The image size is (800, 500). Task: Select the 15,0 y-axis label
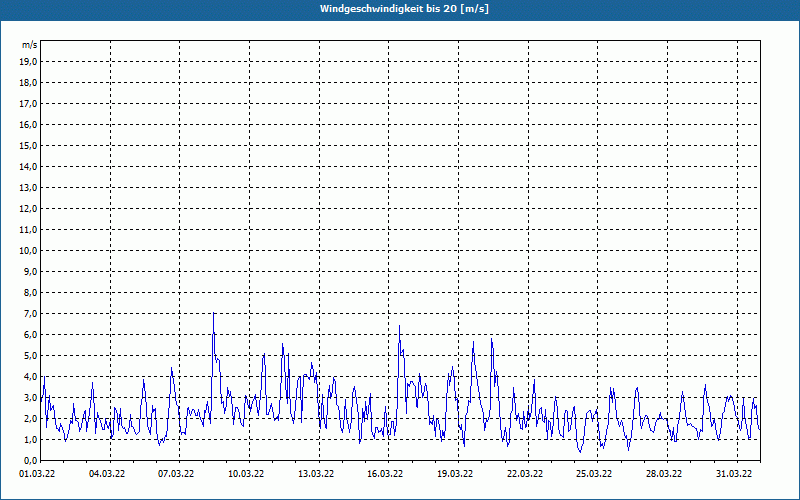28,145
